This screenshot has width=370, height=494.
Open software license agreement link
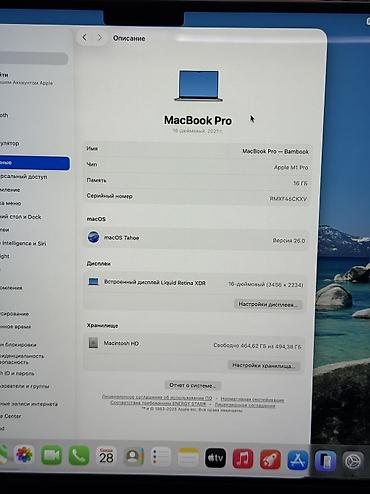157,397
